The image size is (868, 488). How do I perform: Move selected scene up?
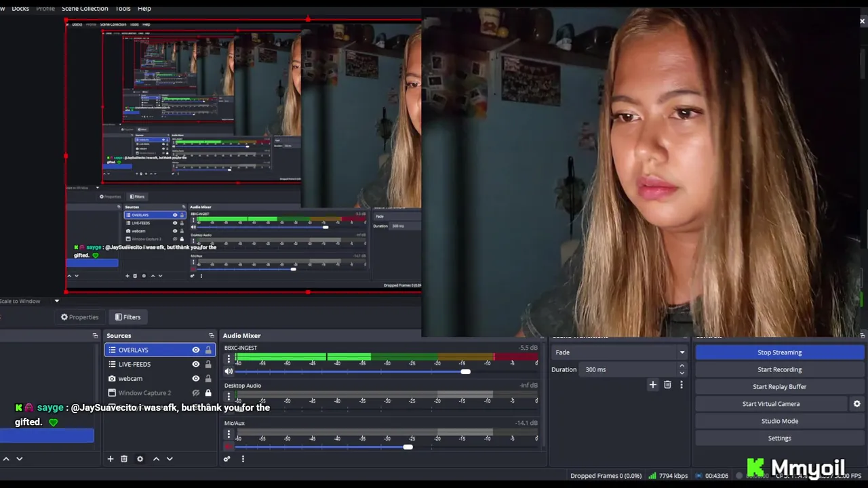(6, 459)
